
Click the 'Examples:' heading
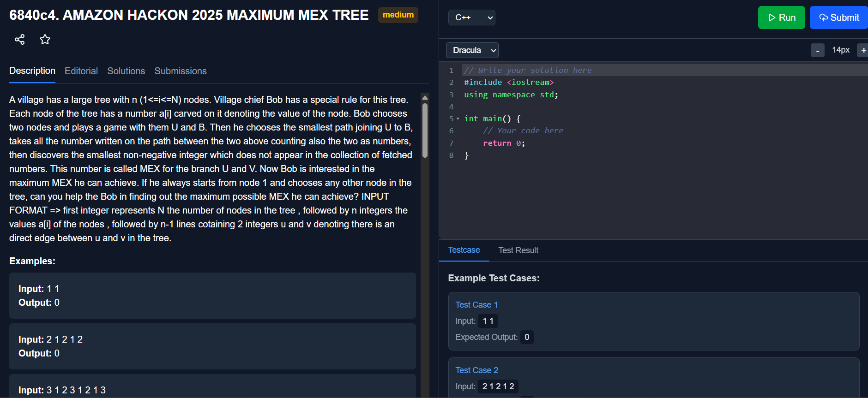point(32,261)
